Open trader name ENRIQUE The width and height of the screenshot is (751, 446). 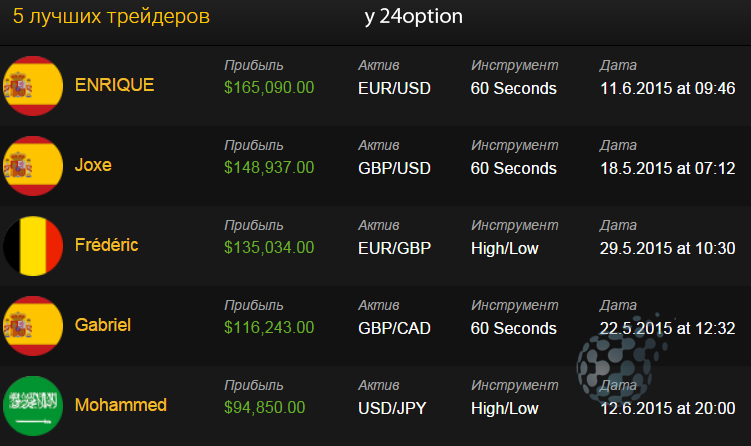click(x=114, y=85)
